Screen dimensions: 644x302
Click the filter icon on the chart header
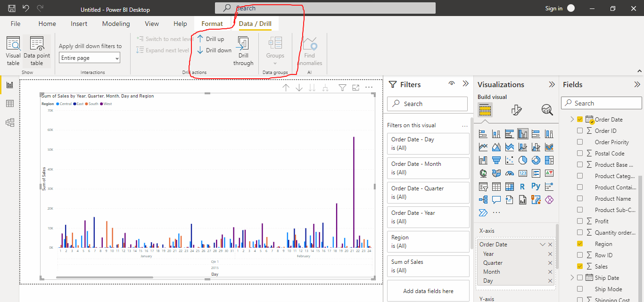pyautogui.click(x=343, y=88)
